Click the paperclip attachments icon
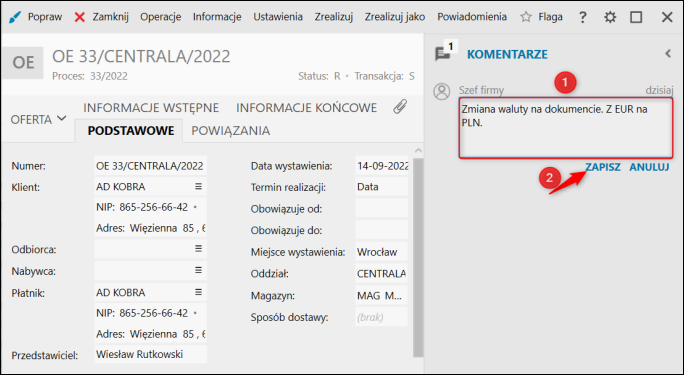Screen dimensions: 684x375 tap(400, 106)
